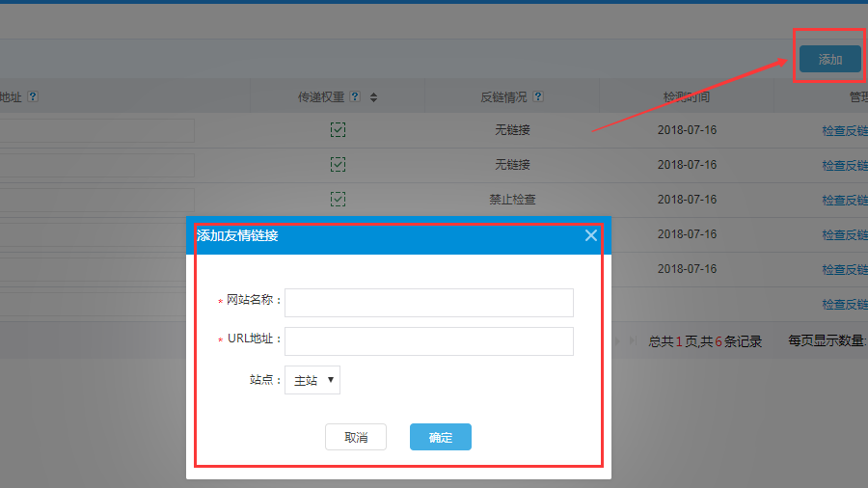Click the 添加 button at top right
868x488 pixels.
829,60
